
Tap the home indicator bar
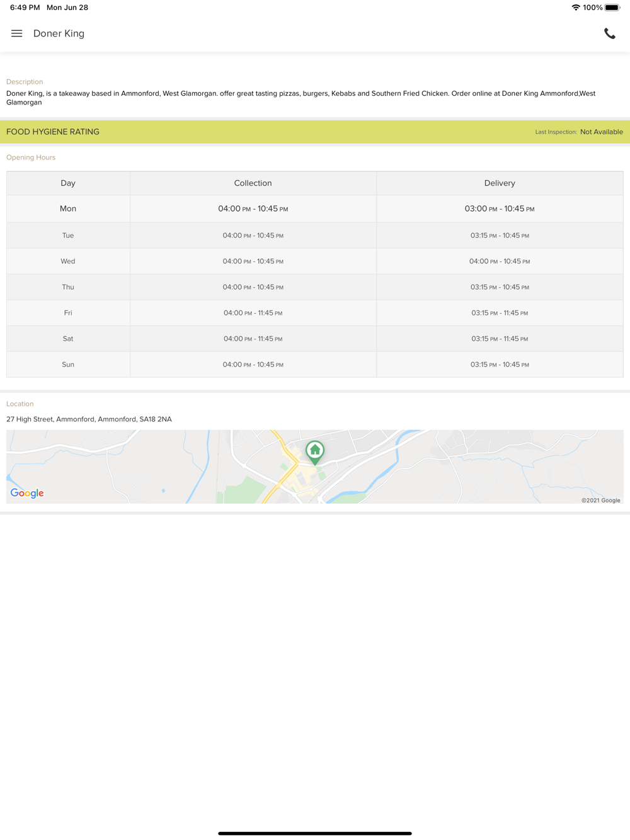point(315,833)
